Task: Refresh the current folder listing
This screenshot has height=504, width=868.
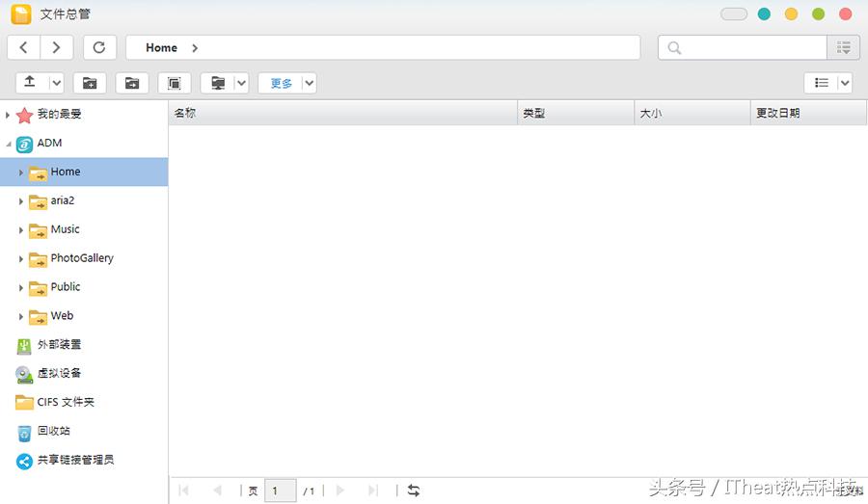Action: (99, 47)
